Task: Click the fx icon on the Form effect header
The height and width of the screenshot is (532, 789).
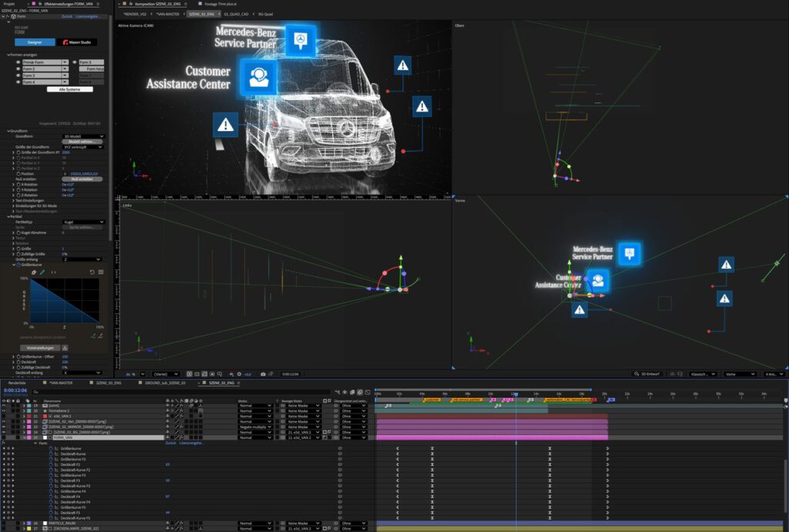Action: click(8, 16)
